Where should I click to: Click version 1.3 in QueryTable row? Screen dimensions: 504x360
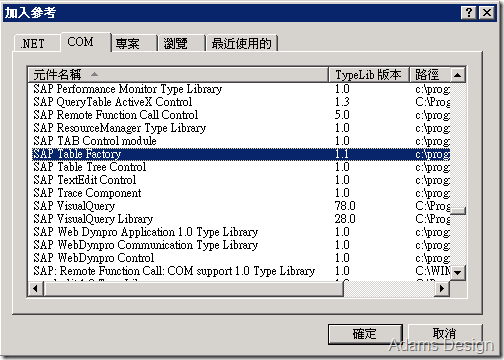[342, 102]
